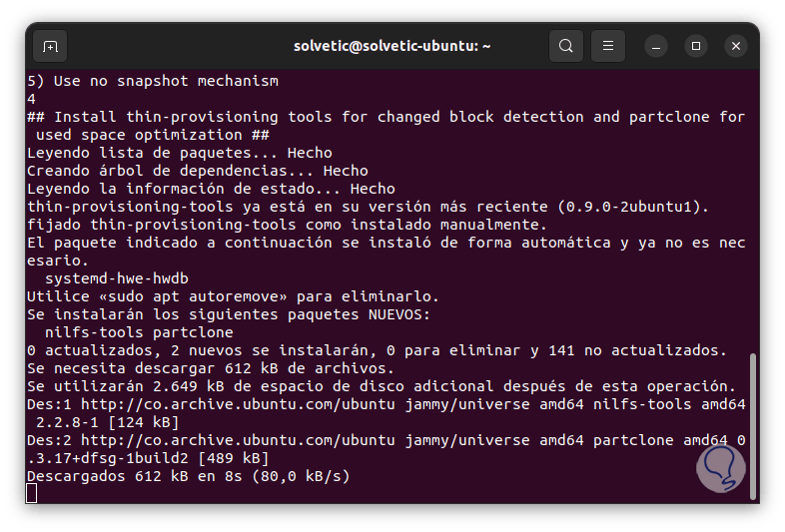This screenshot has height=532, width=785.
Task: Click the Des:1 archive.ubuntu.com URL
Action: coord(238,404)
